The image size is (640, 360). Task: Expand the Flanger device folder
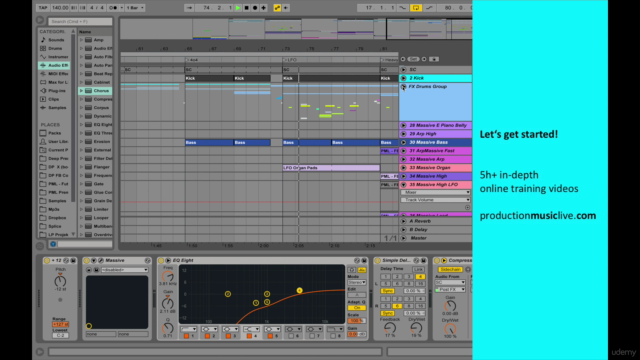pyautogui.click(x=81, y=167)
